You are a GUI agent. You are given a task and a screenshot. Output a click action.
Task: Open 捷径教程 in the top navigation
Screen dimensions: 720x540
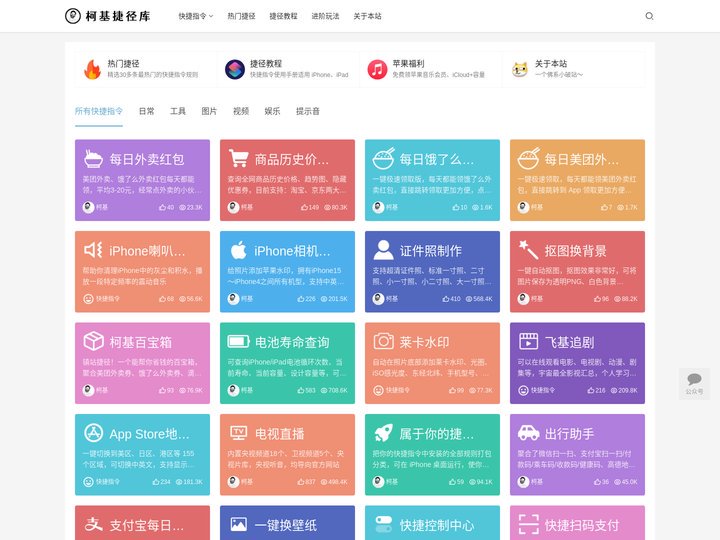point(283,16)
